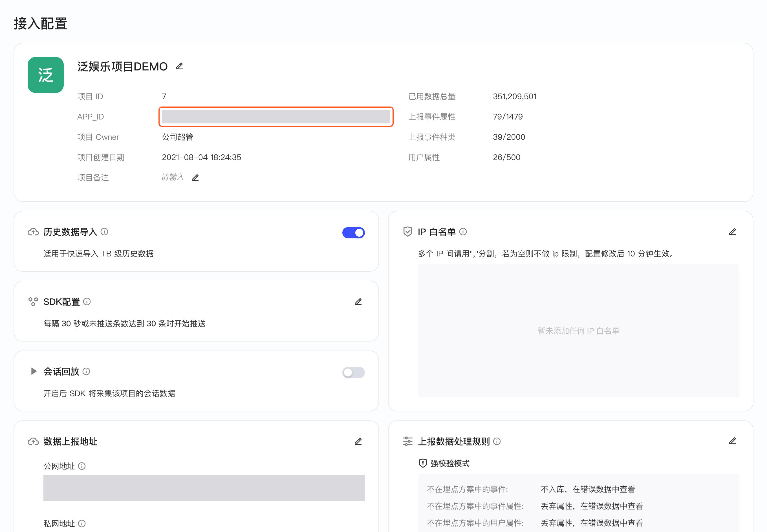Enable the 会话回放 switch
Viewport: 767px width, 532px height.
coord(354,372)
